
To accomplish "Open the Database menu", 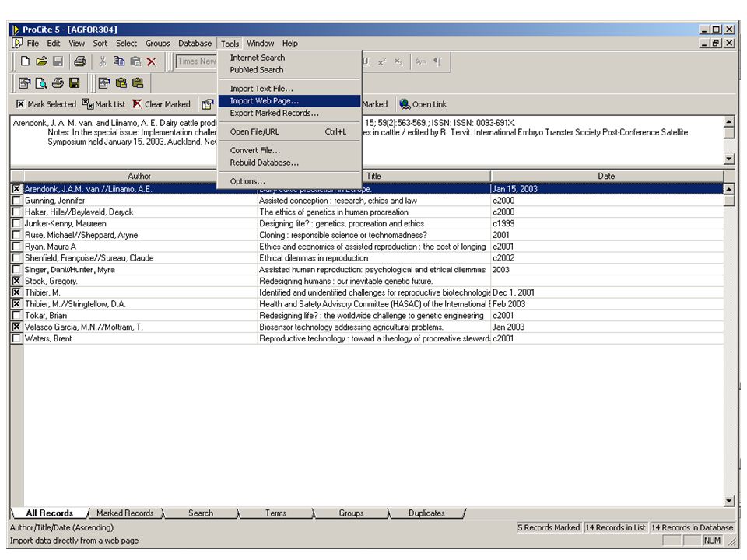I will pyautogui.click(x=195, y=44).
